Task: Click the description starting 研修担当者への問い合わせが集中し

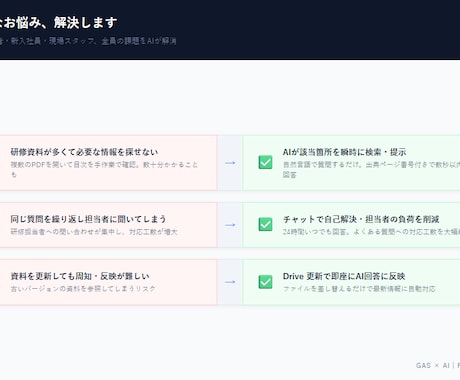Action: click(x=94, y=232)
